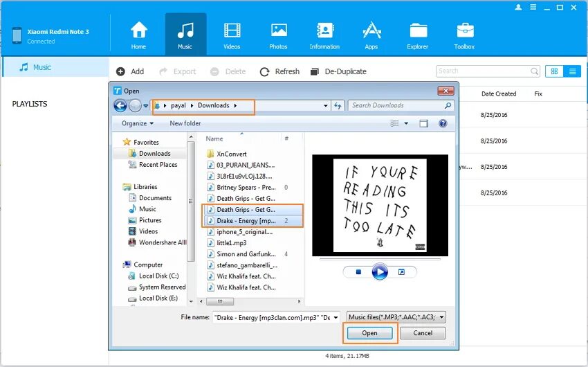Click the Downloads breadcrumb segment
The width and height of the screenshot is (588, 367).
click(x=213, y=105)
